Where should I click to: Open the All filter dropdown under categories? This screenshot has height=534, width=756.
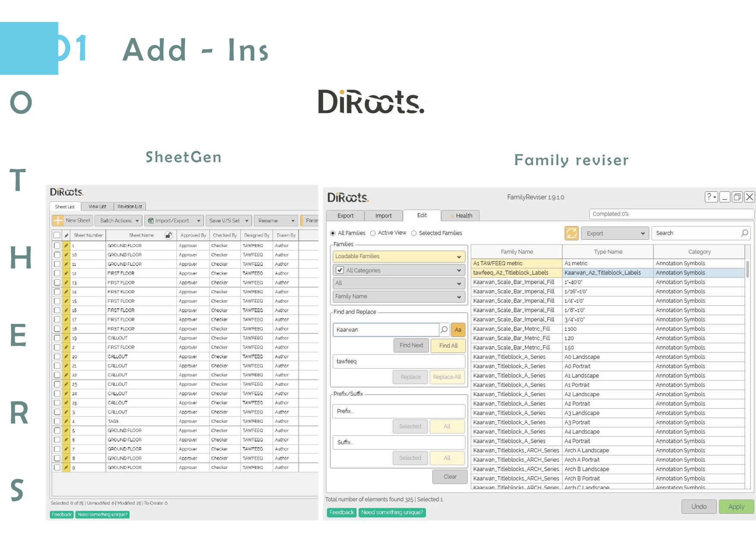[399, 283]
